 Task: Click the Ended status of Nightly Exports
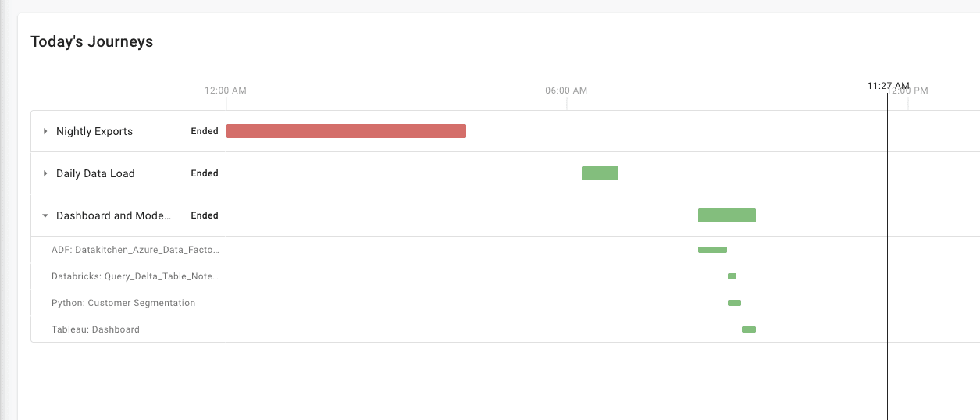point(205,131)
